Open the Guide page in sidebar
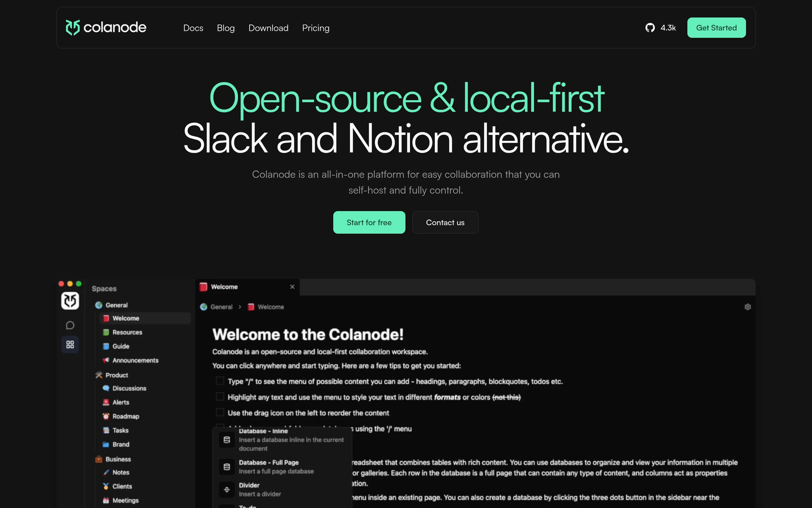Screen dimensions: 812x508 coord(145,346)
